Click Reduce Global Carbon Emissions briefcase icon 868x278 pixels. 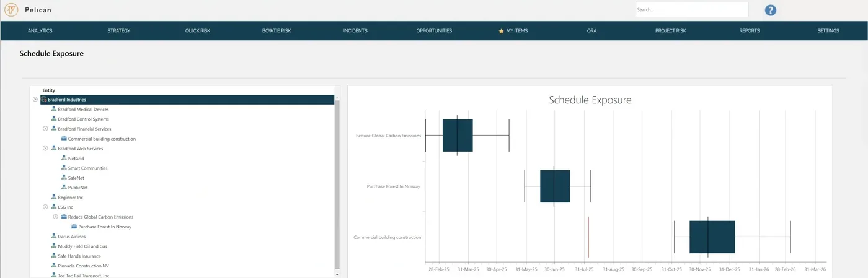click(x=64, y=217)
